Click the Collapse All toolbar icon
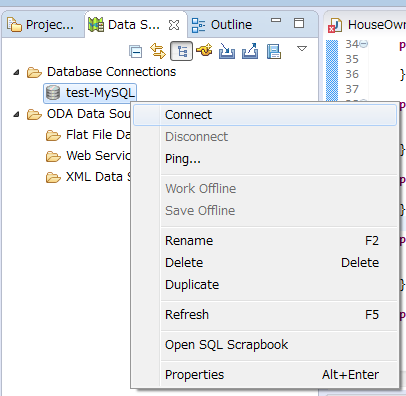 point(136,52)
